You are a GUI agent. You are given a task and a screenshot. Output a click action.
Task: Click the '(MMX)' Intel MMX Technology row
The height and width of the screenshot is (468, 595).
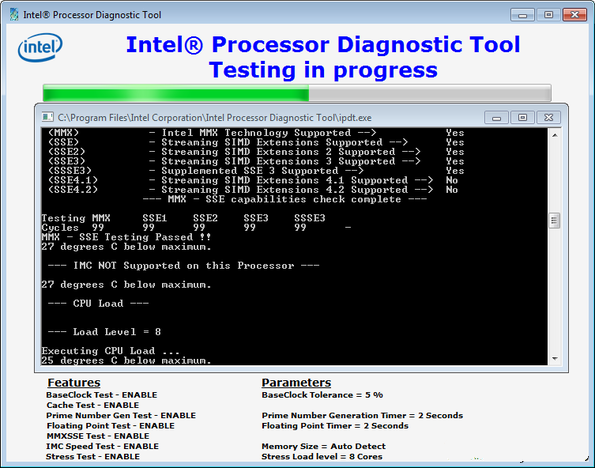pyautogui.click(x=256, y=132)
